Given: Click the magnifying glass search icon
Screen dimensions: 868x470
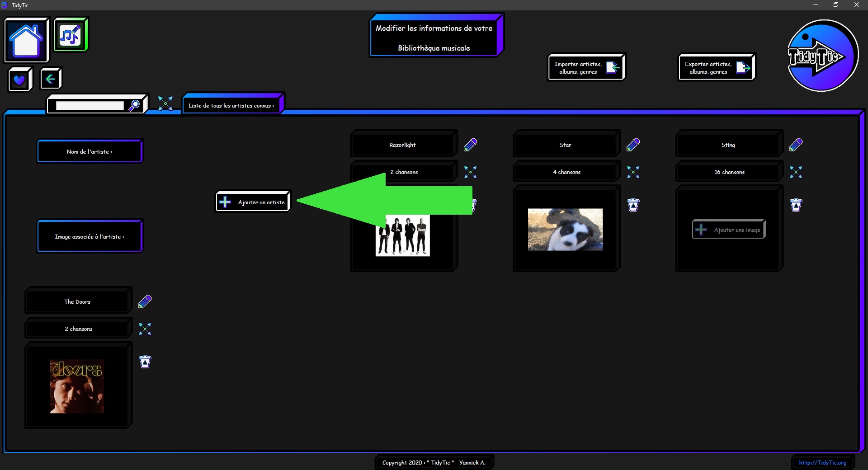Looking at the screenshot, I should coord(134,105).
